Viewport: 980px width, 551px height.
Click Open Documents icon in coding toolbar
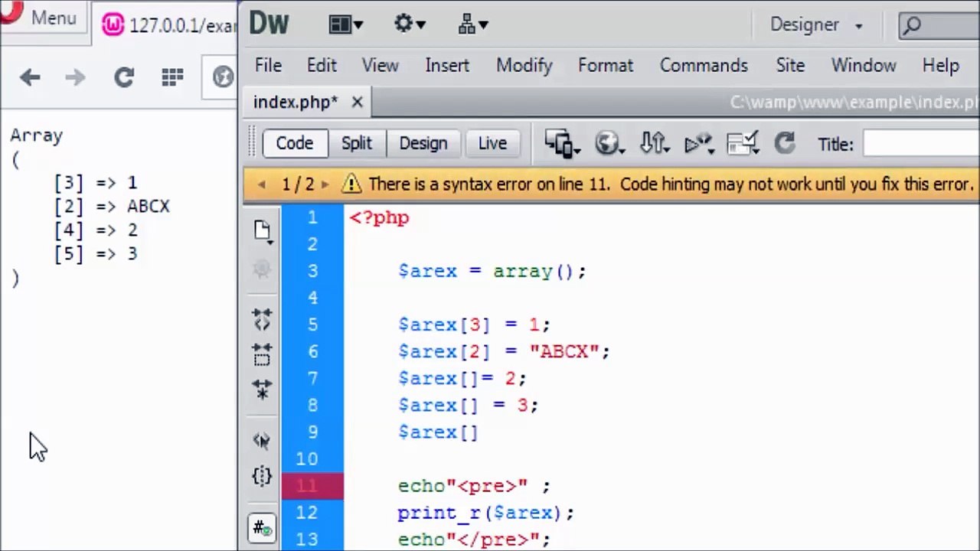coord(263,231)
